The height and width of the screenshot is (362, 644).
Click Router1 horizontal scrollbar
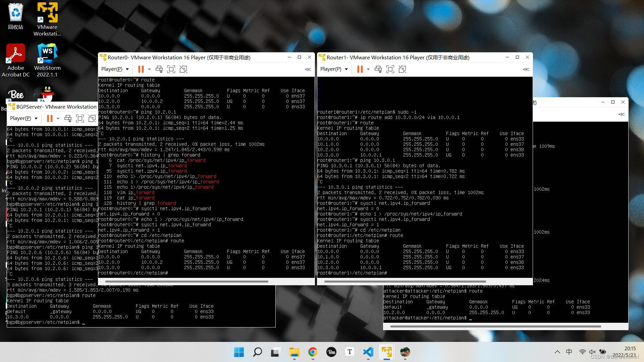[405, 282]
